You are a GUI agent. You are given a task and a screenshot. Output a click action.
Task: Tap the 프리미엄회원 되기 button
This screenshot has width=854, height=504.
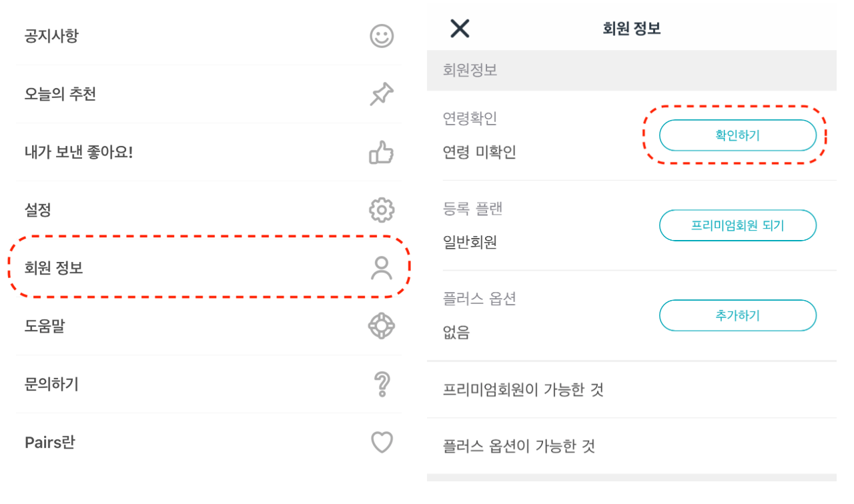738,225
